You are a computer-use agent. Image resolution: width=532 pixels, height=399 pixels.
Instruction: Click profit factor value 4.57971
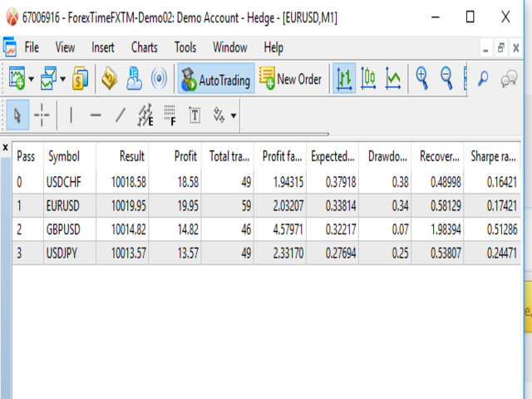click(x=288, y=229)
